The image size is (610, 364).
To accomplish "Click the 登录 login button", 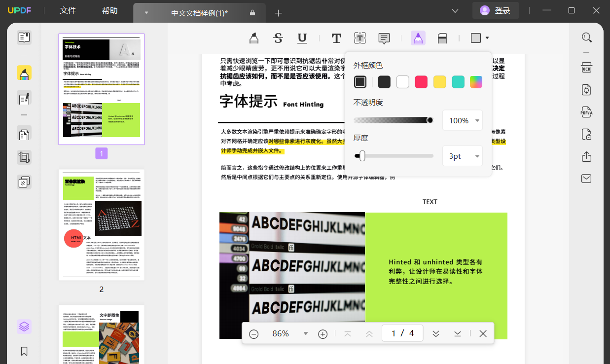I will (x=496, y=11).
